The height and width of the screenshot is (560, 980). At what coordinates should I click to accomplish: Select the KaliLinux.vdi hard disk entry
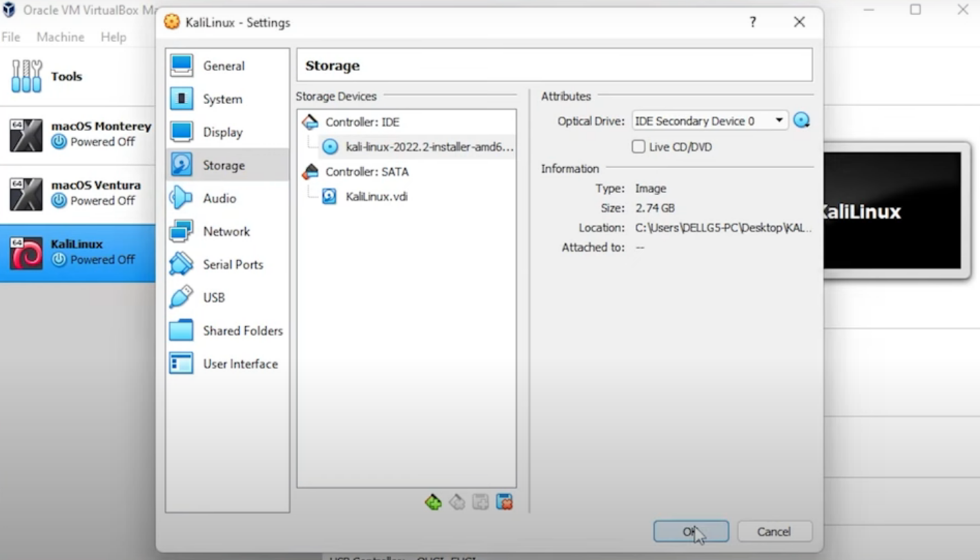(365, 197)
